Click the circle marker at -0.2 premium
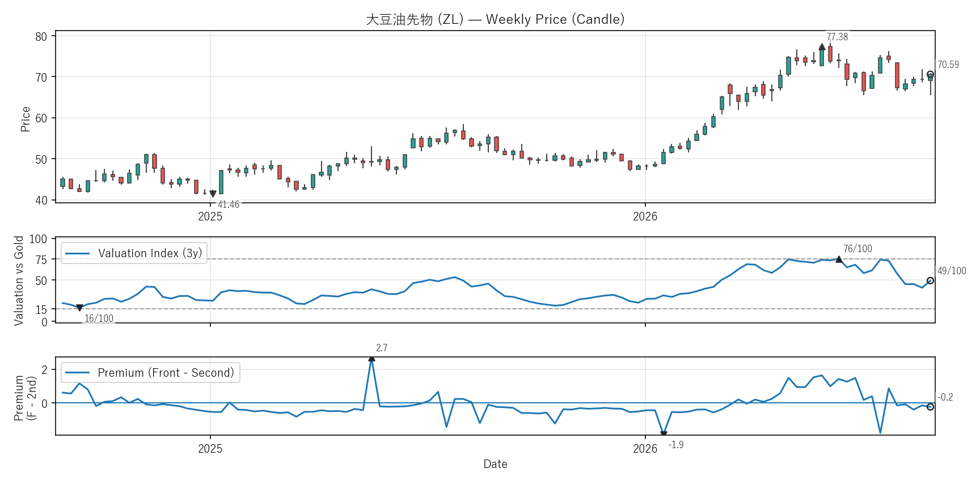This screenshot has width=980, height=481. [x=930, y=407]
